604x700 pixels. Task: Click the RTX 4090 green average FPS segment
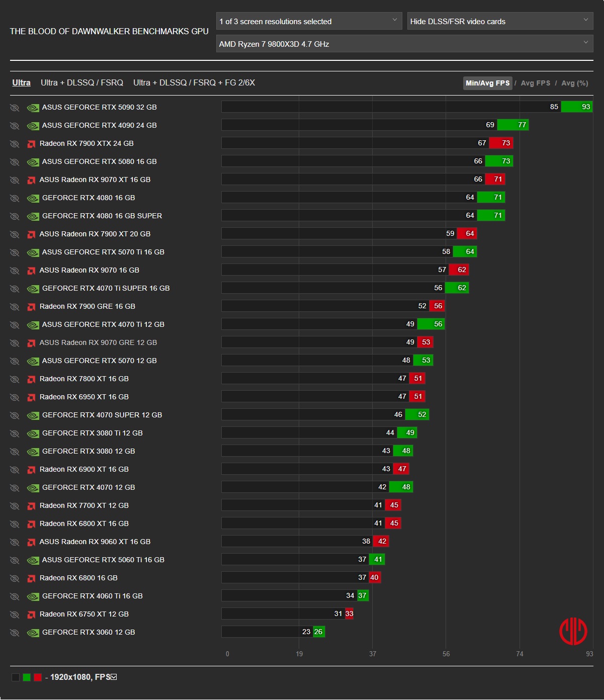pos(512,125)
